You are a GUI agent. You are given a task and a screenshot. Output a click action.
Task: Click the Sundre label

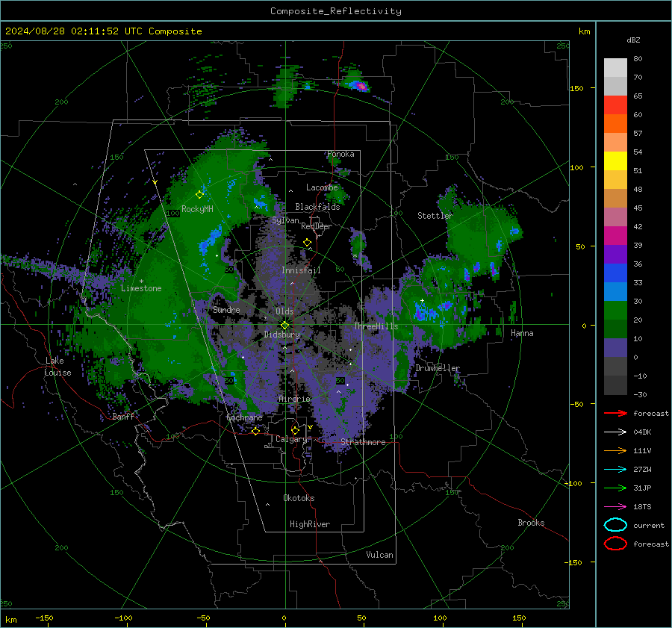(226, 310)
